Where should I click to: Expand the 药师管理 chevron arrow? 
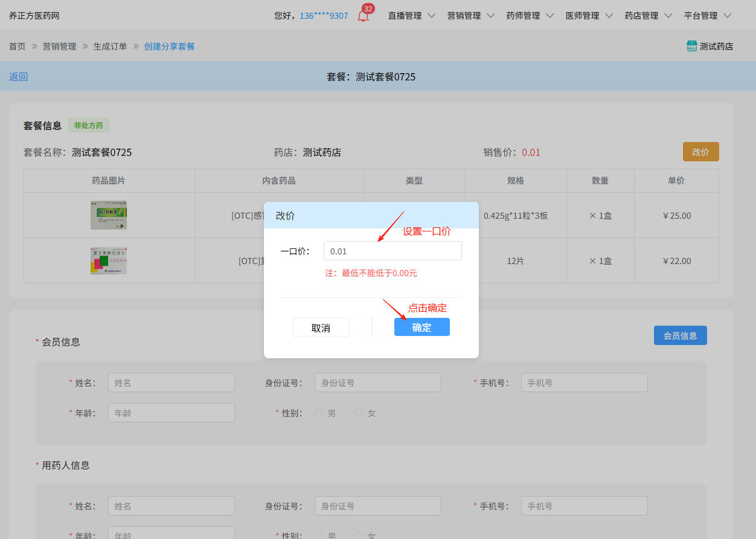(x=549, y=16)
